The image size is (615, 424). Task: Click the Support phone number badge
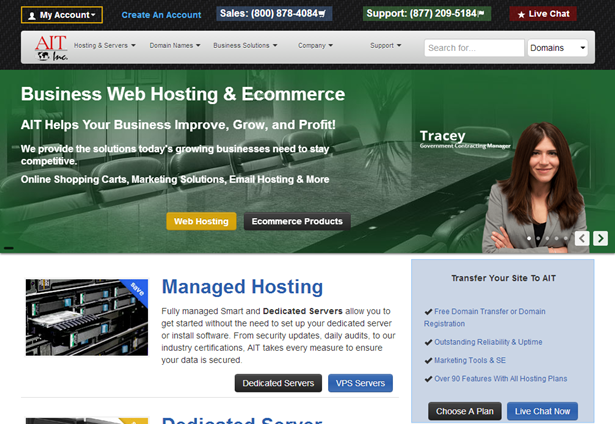pyautogui.click(x=427, y=14)
